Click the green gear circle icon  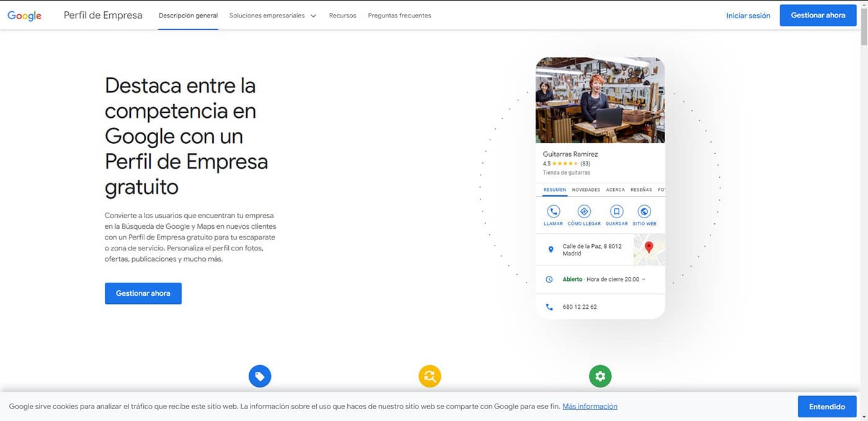[x=600, y=376]
